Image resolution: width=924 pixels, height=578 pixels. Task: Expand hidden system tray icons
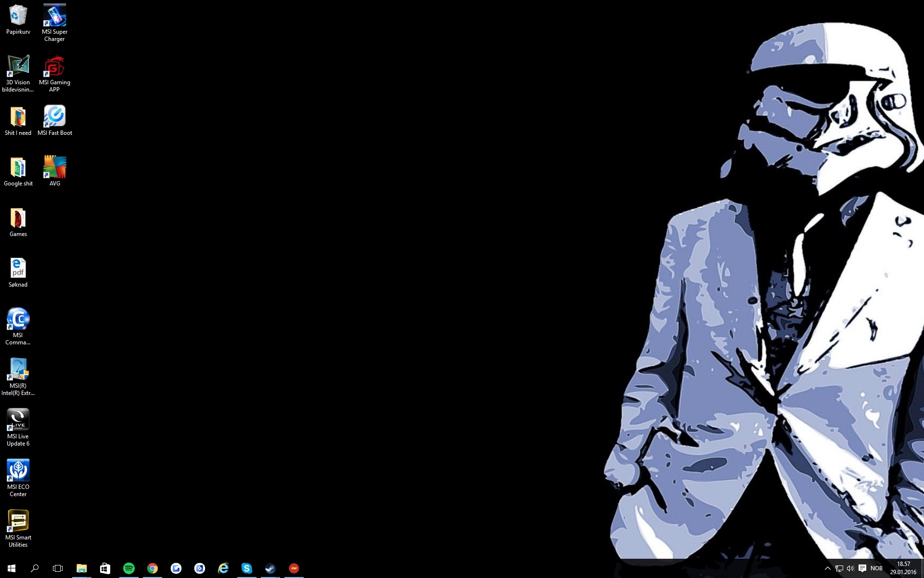pyautogui.click(x=827, y=568)
